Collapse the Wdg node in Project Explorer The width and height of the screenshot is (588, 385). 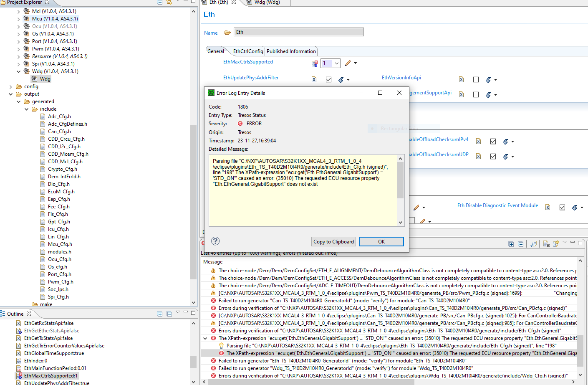[18, 71]
